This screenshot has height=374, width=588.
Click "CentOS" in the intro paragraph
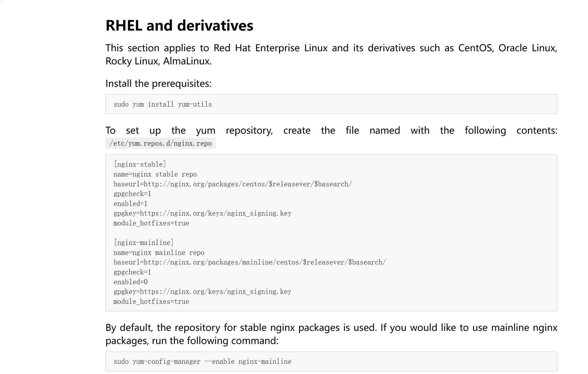click(476, 48)
